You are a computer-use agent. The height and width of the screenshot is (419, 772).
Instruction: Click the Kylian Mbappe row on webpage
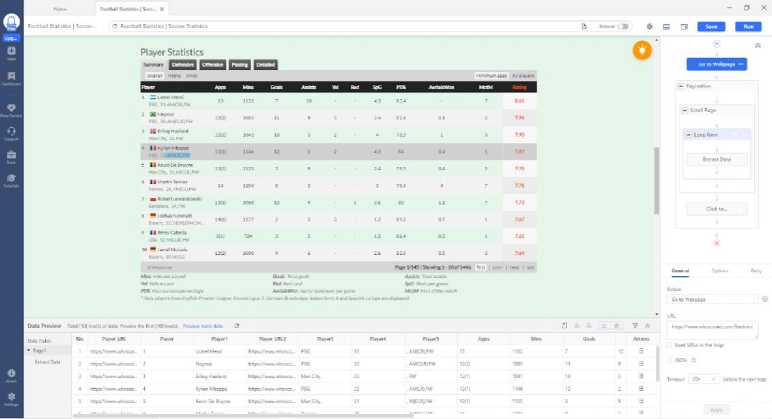338,151
